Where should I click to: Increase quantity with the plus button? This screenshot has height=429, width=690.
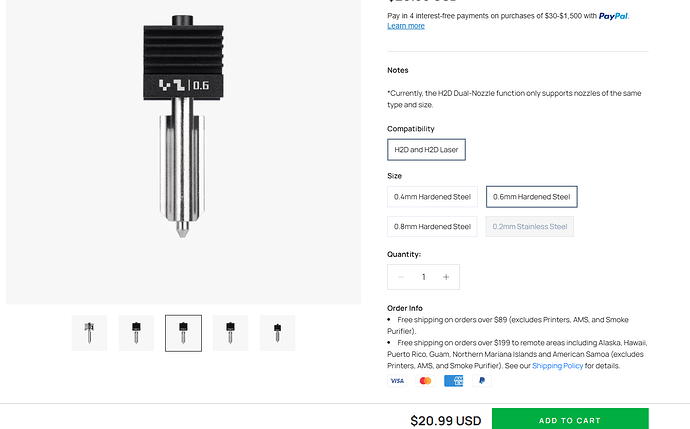pyautogui.click(x=446, y=277)
